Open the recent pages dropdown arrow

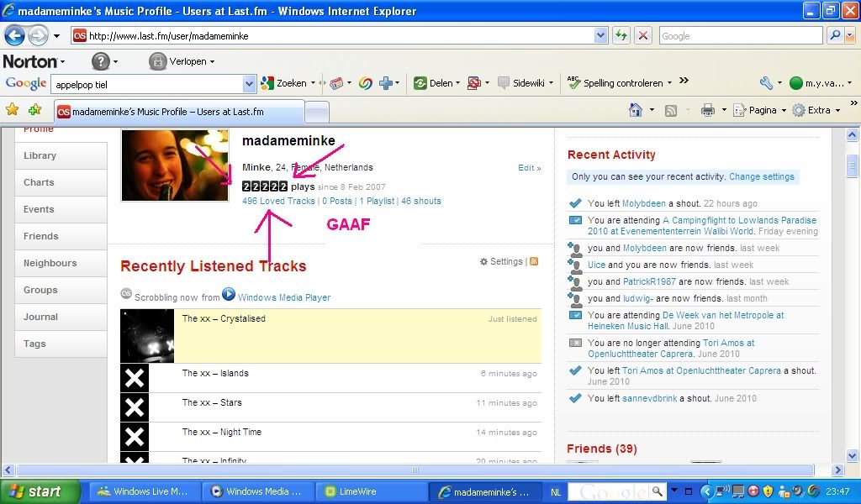click(56, 36)
